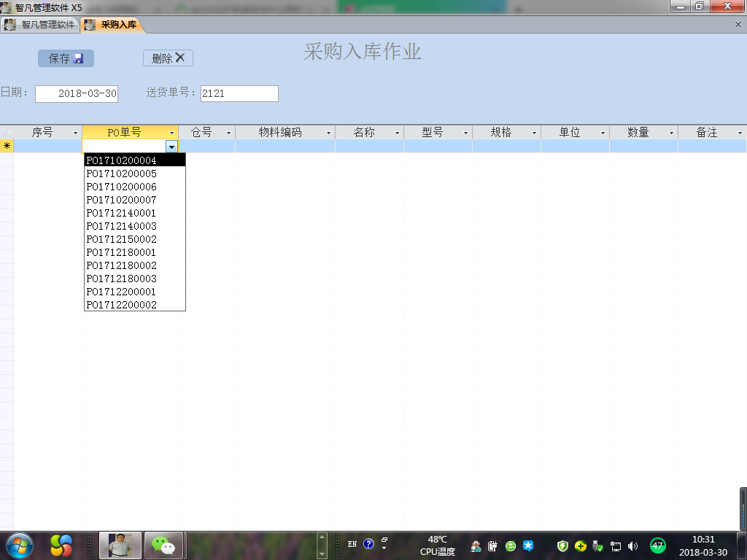Open the 备注 column filter dropdown
The width and height of the screenshot is (747, 560).
pyautogui.click(x=740, y=133)
